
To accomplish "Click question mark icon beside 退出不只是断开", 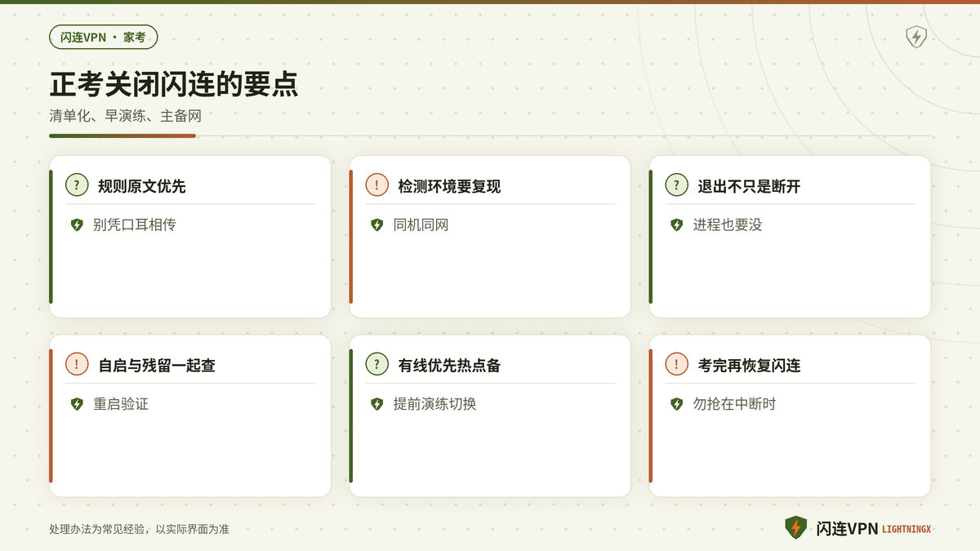I will 676,185.
